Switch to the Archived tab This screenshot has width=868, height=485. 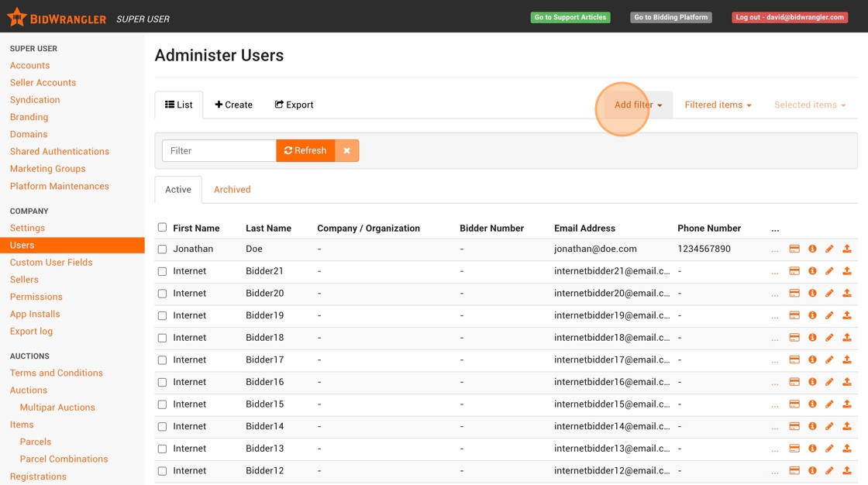pos(232,190)
